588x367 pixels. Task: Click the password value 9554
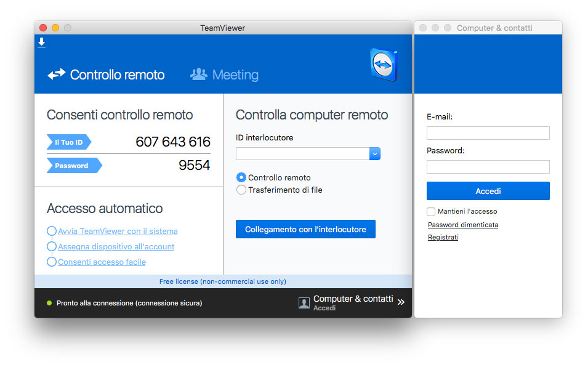[x=194, y=165]
